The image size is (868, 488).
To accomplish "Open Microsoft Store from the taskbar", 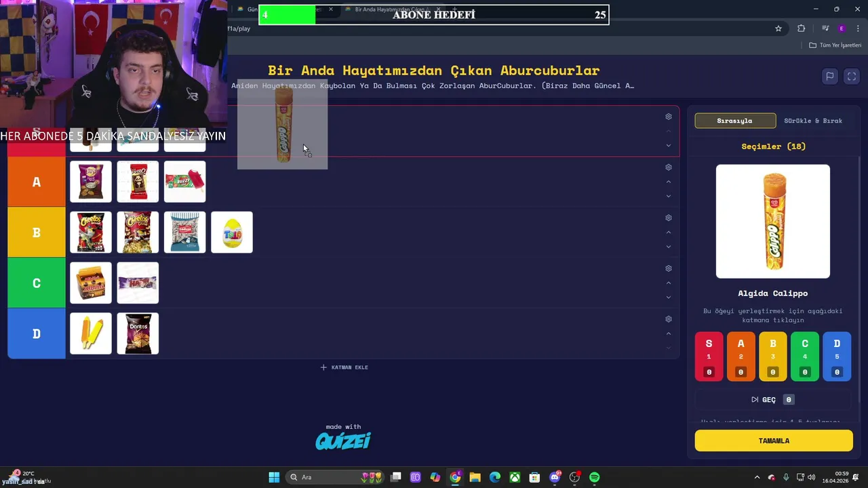I will (x=534, y=477).
